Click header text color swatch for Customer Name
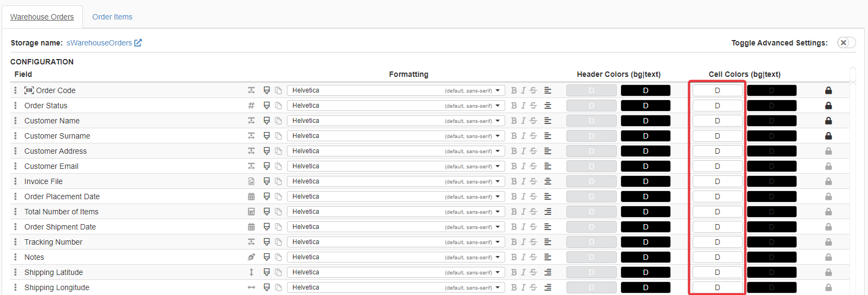868x295 pixels. (x=645, y=121)
